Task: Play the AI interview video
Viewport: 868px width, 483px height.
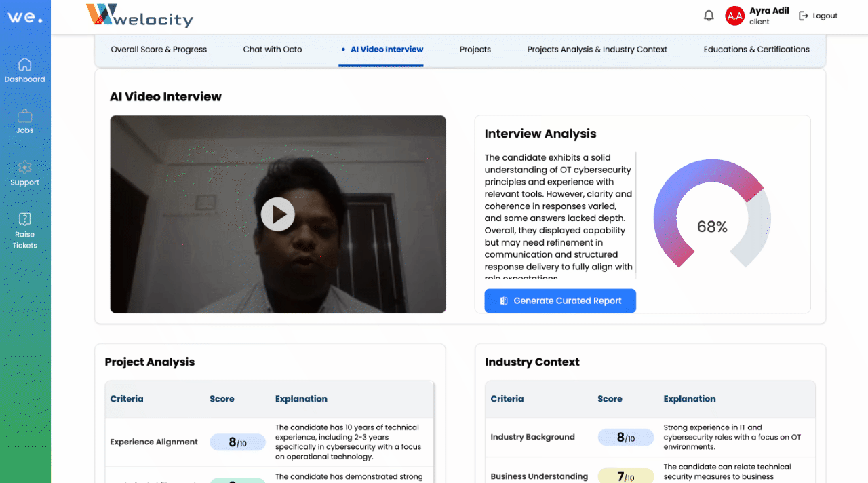Action: click(x=278, y=214)
